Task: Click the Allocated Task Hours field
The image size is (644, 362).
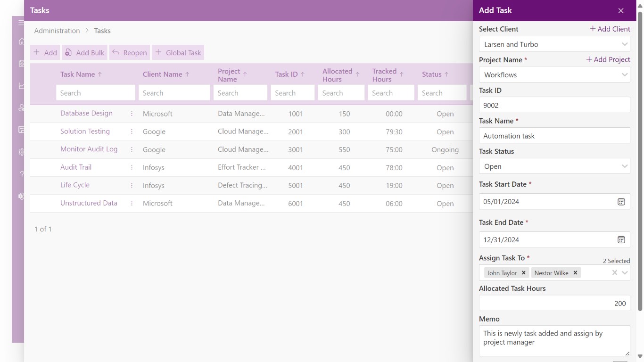Action: tap(554, 303)
